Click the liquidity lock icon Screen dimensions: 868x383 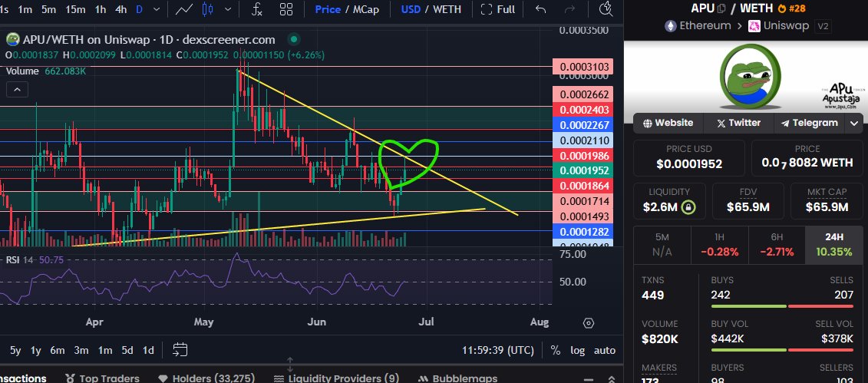click(x=688, y=207)
